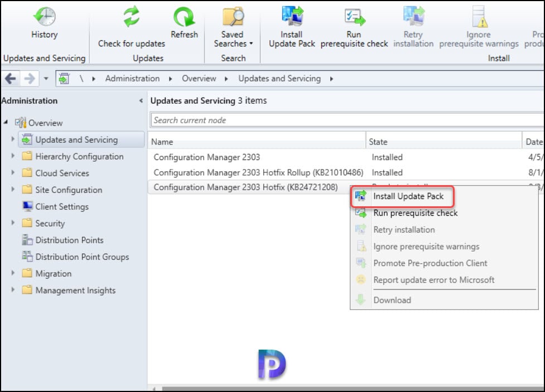
Task: Click the Distribution Point Groups icon
Action: click(27, 257)
